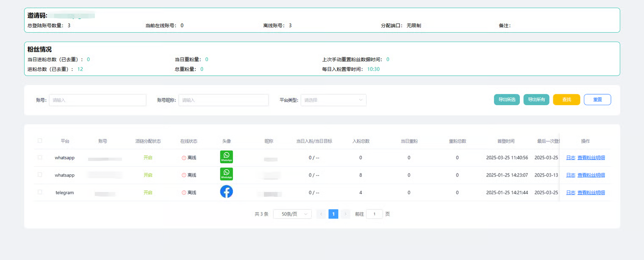Select the checkbox for the first whatsapp row

pos(40,157)
